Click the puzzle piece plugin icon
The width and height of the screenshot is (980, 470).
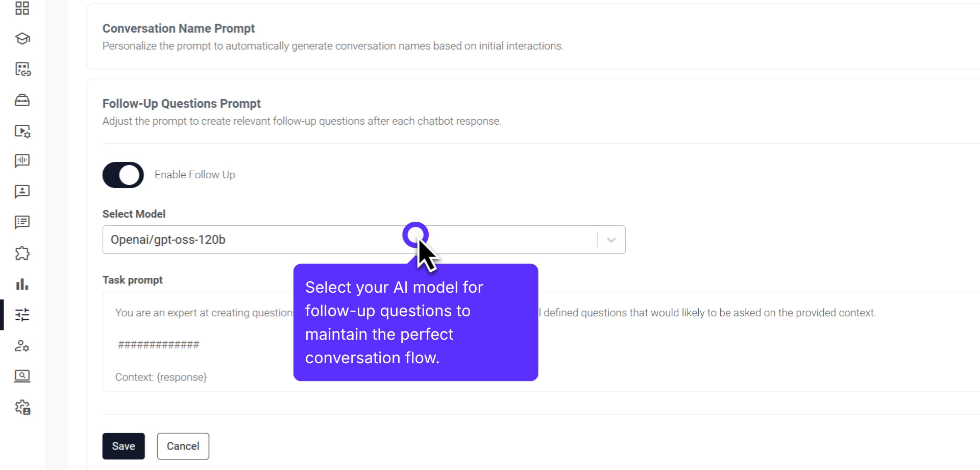coord(22,253)
